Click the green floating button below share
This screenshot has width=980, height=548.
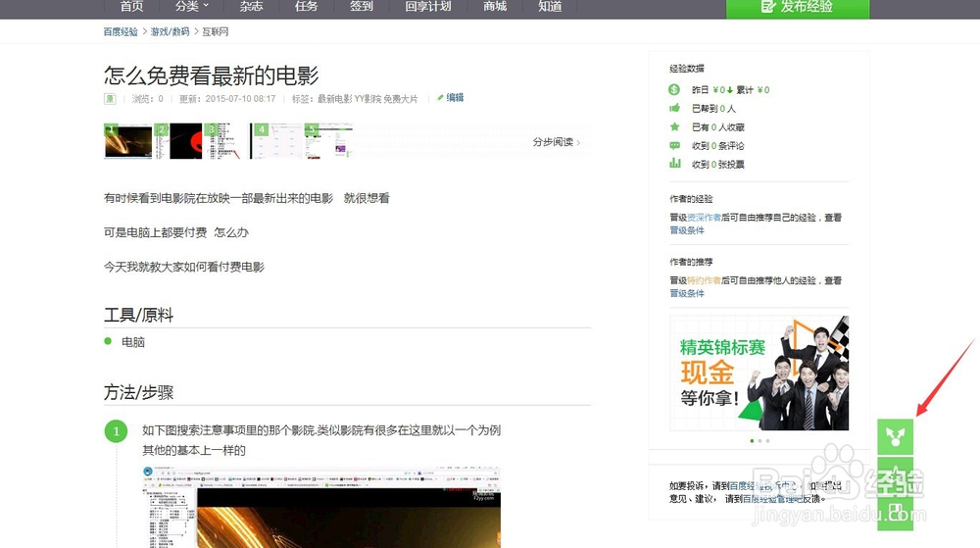point(895,474)
